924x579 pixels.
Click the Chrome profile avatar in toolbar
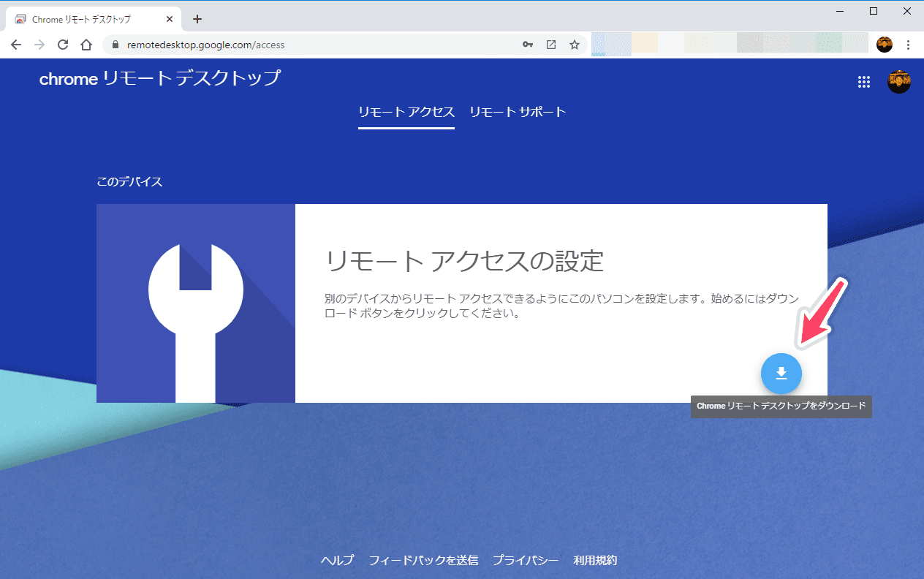pyautogui.click(x=885, y=45)
